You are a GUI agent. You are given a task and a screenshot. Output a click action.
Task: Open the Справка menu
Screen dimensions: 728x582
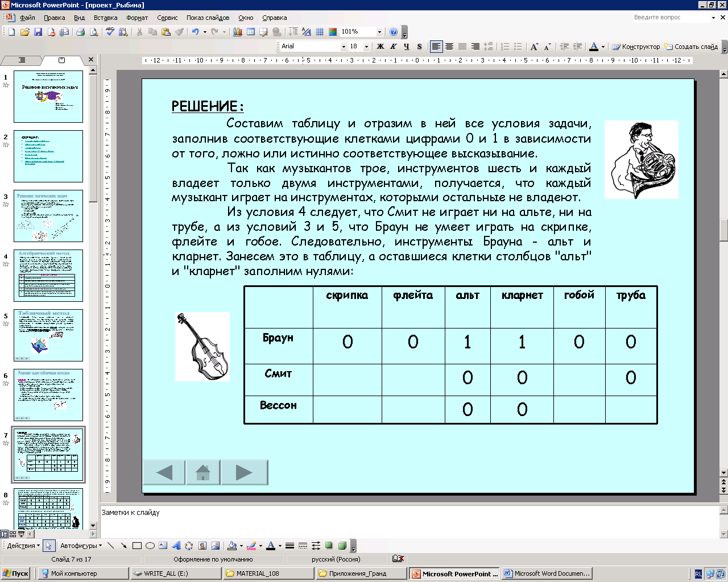tap(275, 18)
